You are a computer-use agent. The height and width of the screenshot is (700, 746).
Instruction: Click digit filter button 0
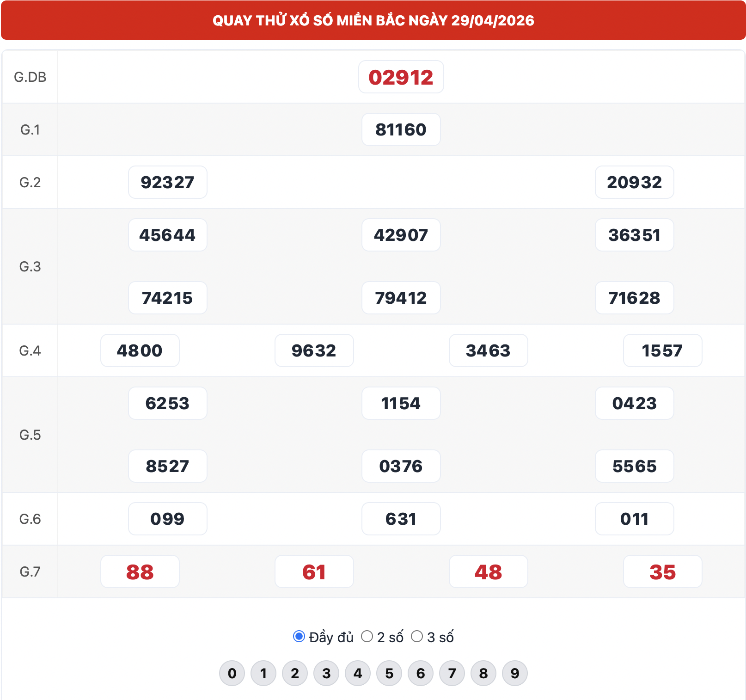(x=232, y=673)
